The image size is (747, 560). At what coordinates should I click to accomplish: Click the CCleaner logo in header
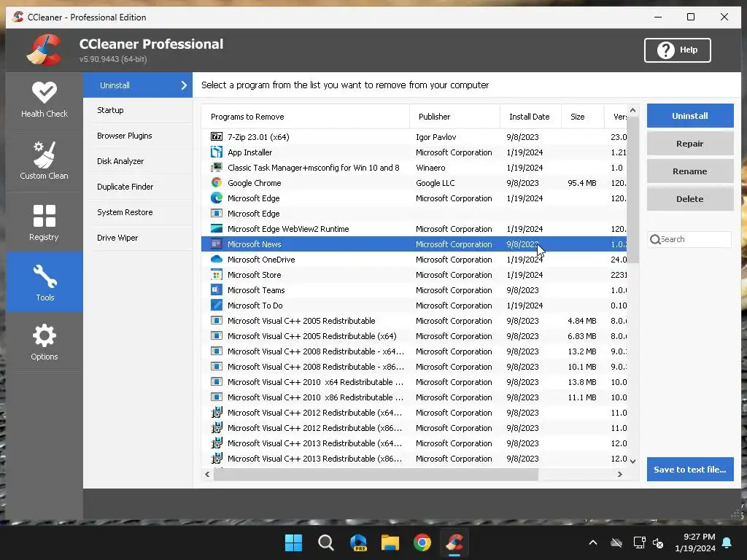click(x=44, y=50)
